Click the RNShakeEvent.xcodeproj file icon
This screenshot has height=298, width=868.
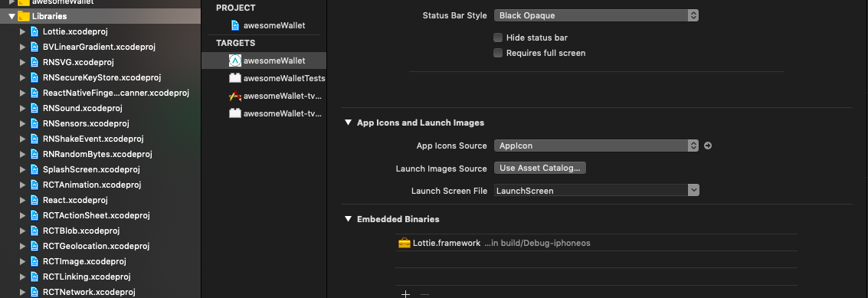tap(34, 139)
